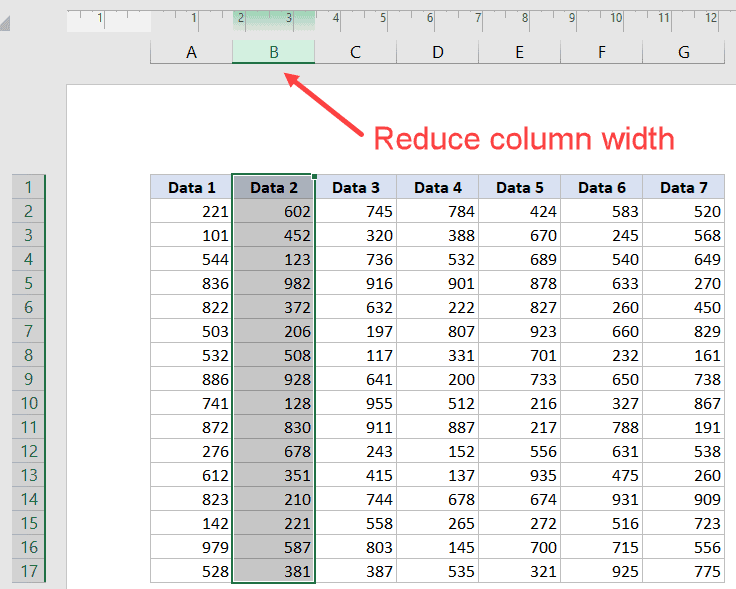
Task: Select row 1 header
Action: pos(29,187)
